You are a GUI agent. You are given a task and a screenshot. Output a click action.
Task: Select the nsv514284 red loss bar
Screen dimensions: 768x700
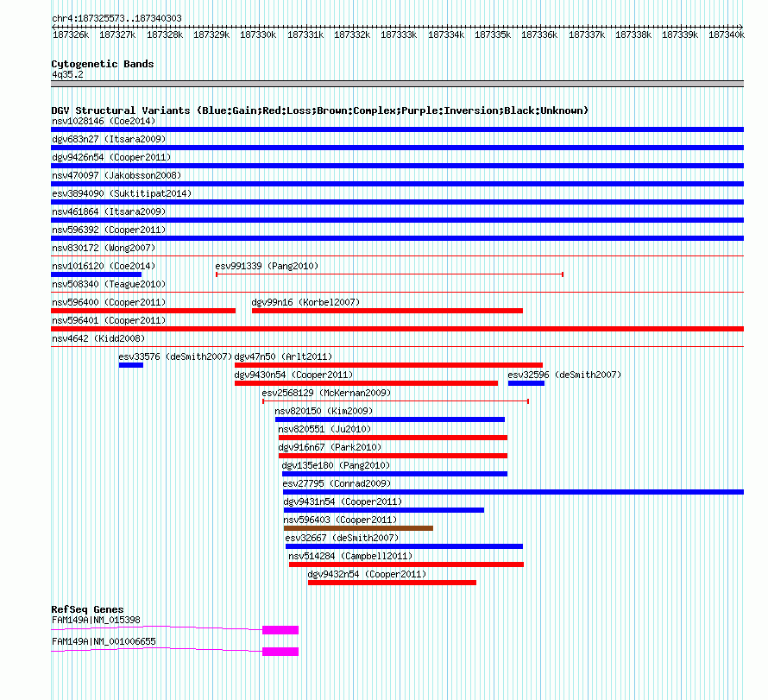(x=406, y=564)
